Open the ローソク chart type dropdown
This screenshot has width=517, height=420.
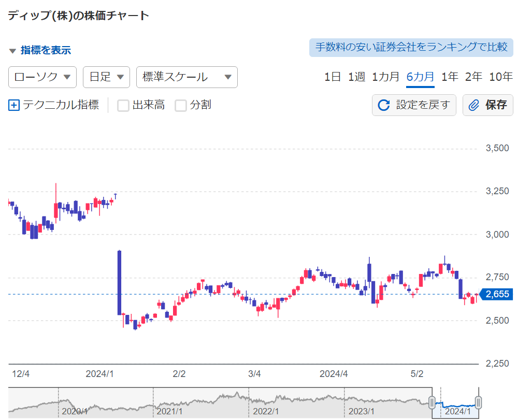pos(42,77)
